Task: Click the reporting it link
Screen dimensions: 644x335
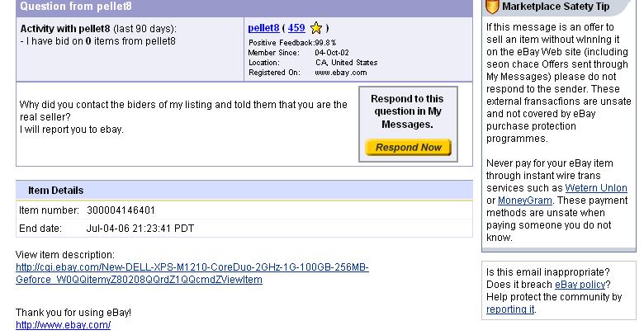Action: (x=510, y=309)
